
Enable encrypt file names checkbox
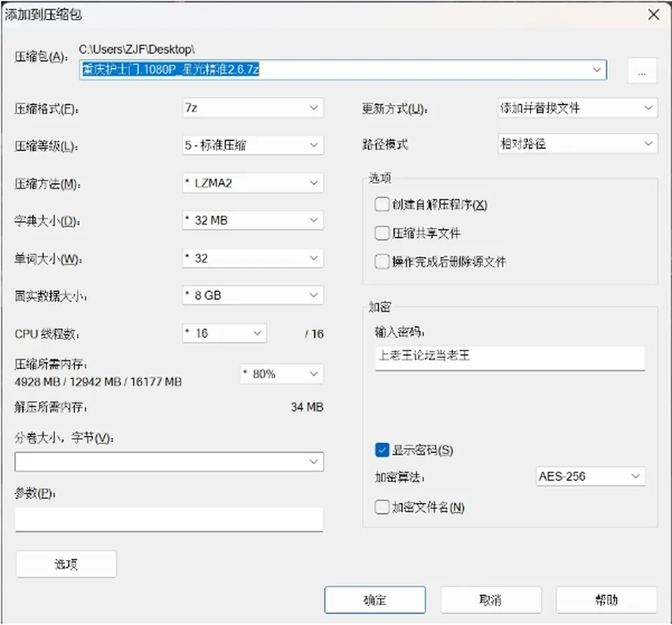[x=382, y=507]
